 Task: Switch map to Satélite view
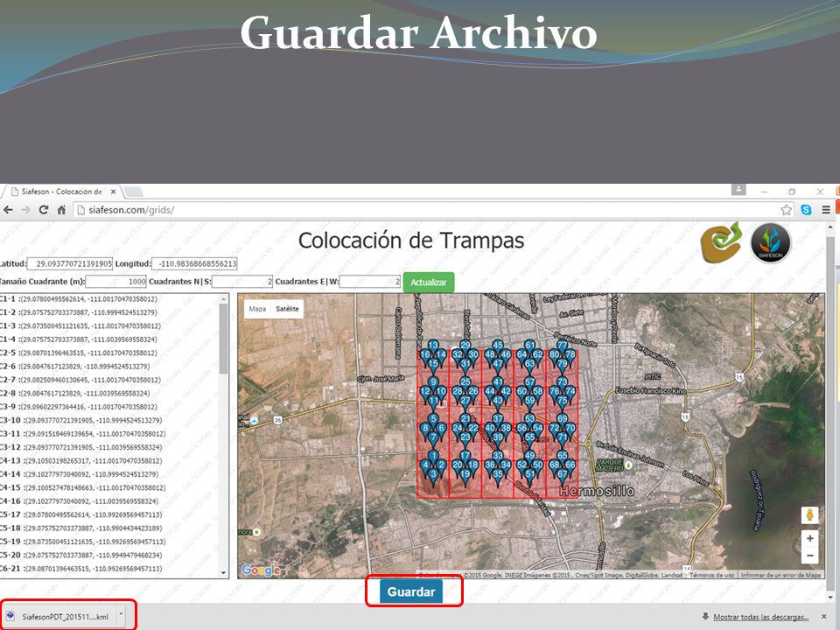(x=287, y=309)
